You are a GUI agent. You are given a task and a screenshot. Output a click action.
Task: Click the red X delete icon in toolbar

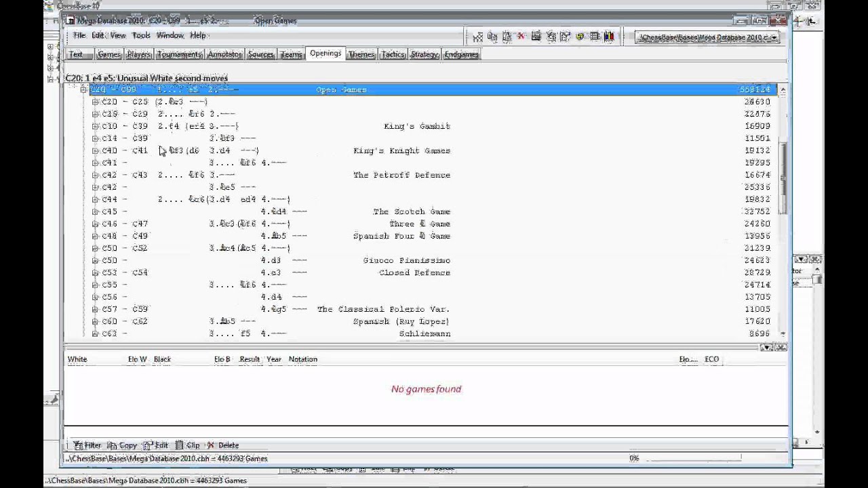point(521,37)
